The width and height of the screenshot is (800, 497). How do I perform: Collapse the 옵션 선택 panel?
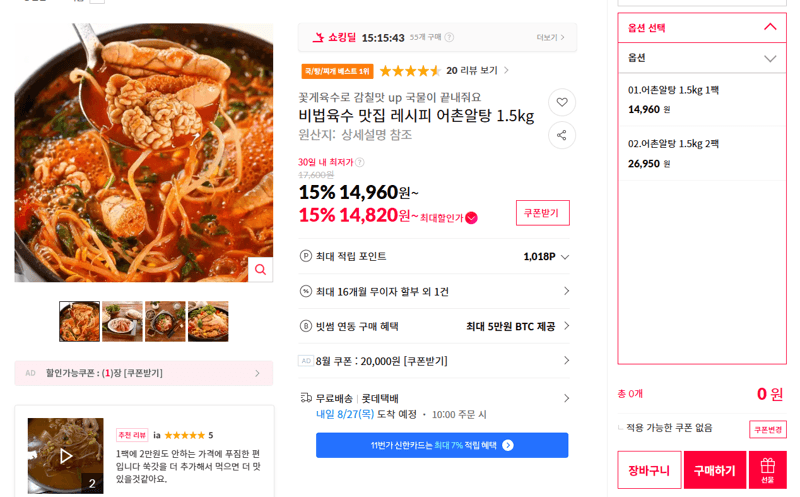pos(770,27)
